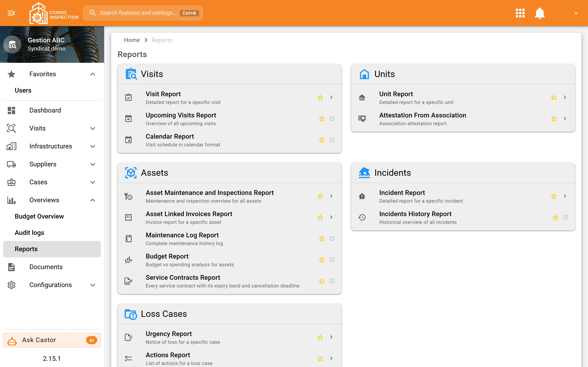
Task: Toggle favorite star for Visit Report
Action: pos(320,98)
